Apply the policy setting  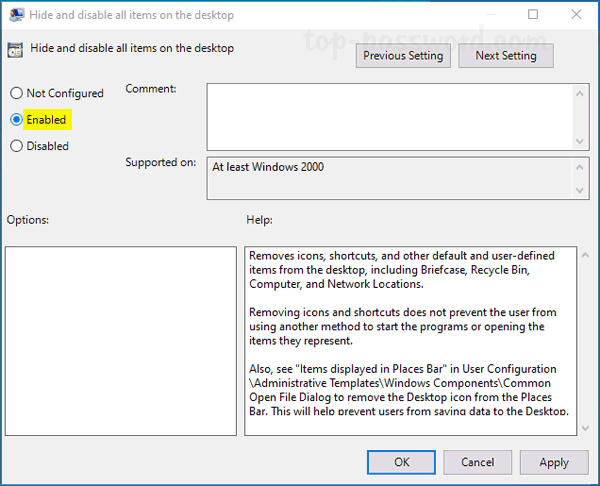pyautogui.click(x=554, y=462)
